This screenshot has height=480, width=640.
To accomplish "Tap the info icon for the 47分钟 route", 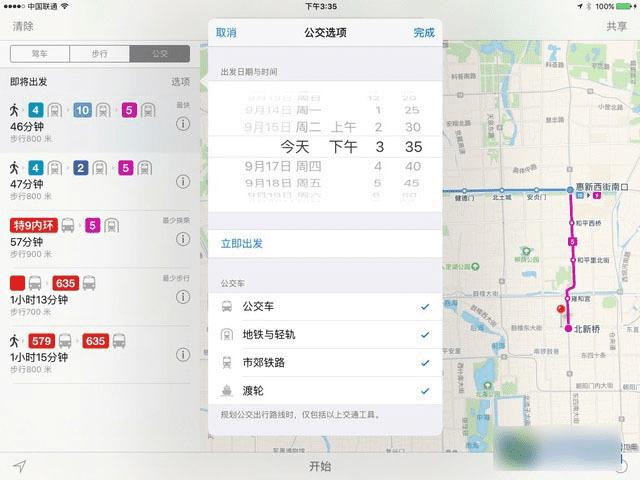I will point(183,181).
